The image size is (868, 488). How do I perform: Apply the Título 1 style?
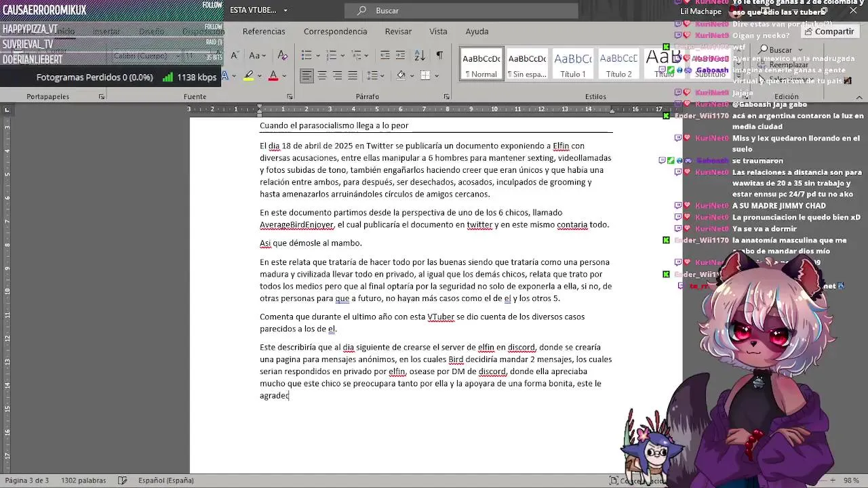point(573,65)
